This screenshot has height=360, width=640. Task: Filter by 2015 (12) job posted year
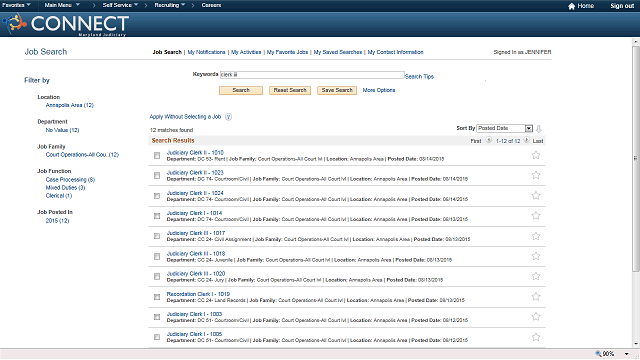[x=57, y=221]
